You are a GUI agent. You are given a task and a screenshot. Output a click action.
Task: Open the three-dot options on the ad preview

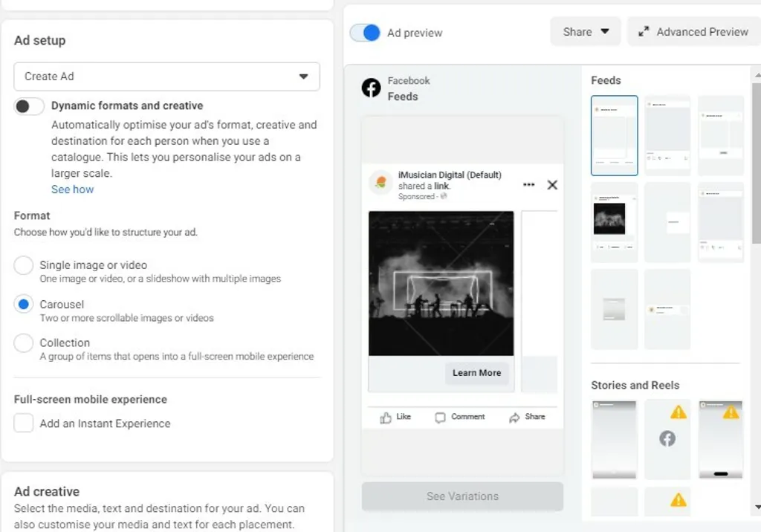coord(528,184)
